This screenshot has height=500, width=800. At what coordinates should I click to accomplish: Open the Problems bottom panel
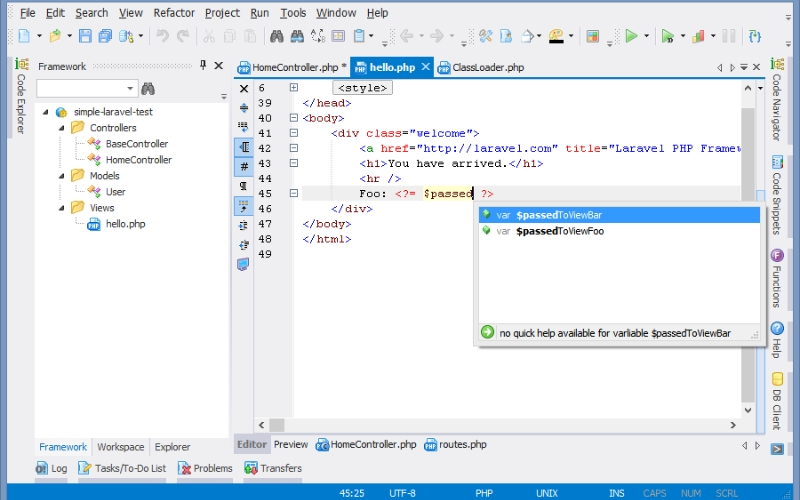tap(206, 468)
